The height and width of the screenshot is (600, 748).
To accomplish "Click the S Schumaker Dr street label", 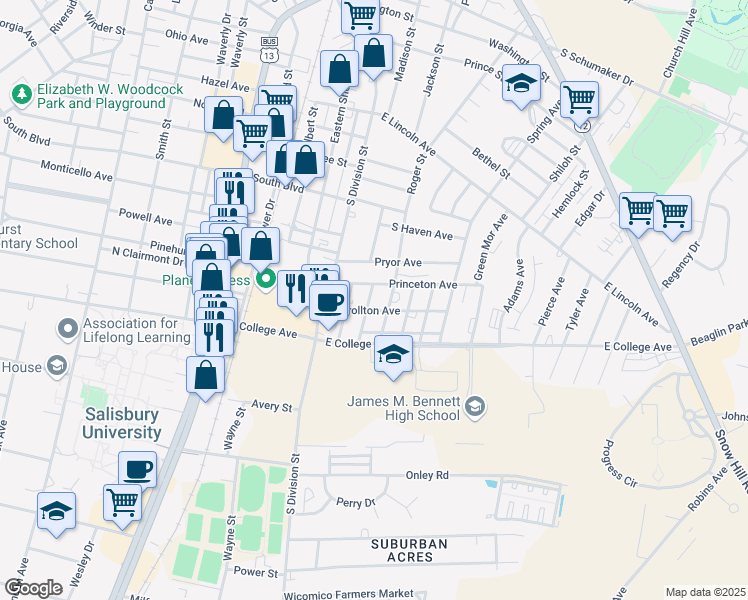I will [x=597, y=67].
